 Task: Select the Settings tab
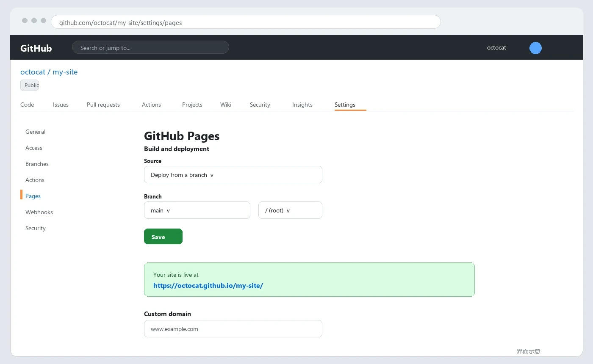pos(345,105)
